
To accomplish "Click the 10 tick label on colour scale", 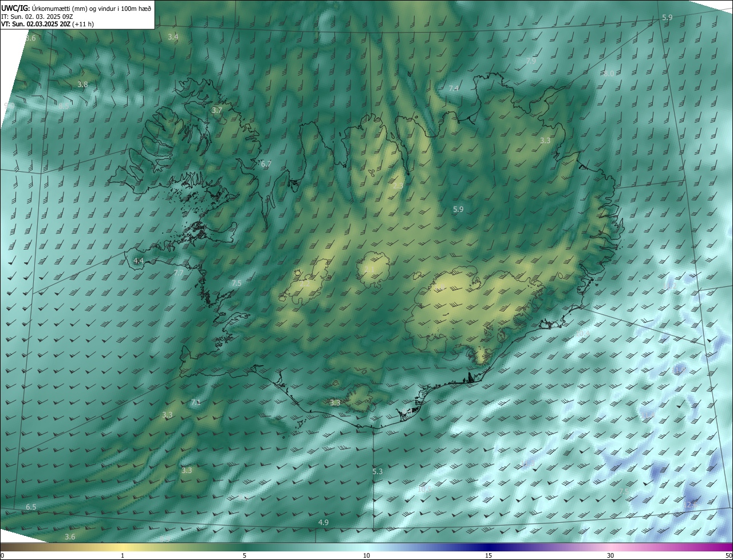I will 366,555.
